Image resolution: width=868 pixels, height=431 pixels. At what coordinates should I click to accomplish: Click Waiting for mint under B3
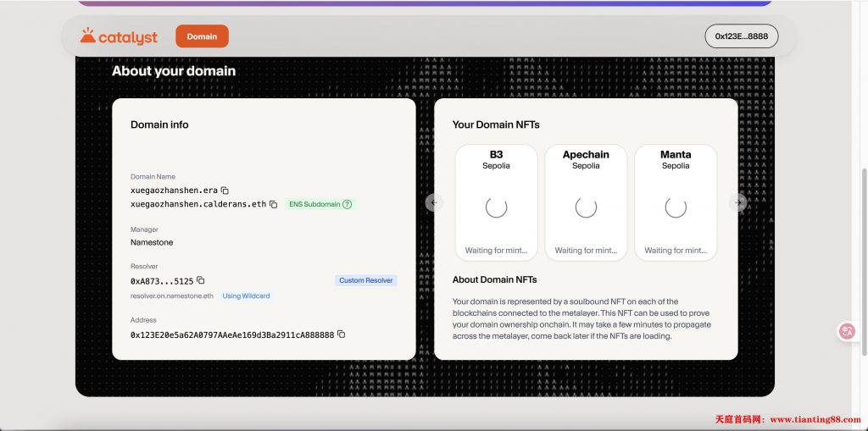496,250
